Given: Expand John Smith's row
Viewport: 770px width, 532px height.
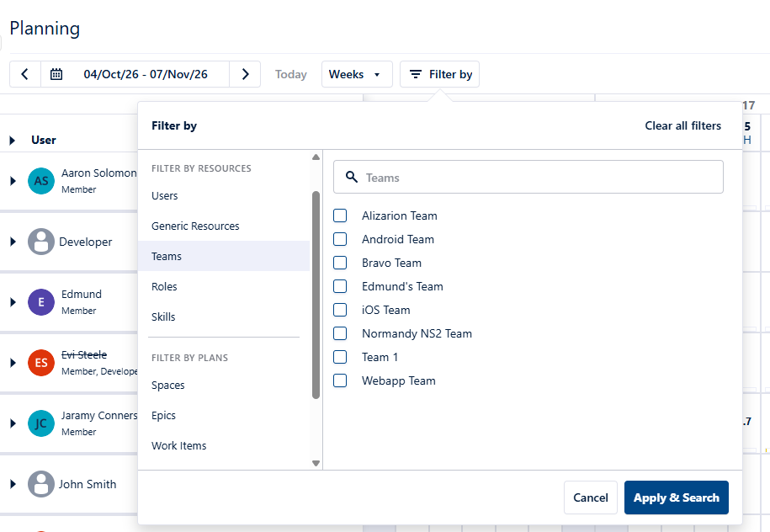Looking at the screenshot, I should click(x=13, y=484).
